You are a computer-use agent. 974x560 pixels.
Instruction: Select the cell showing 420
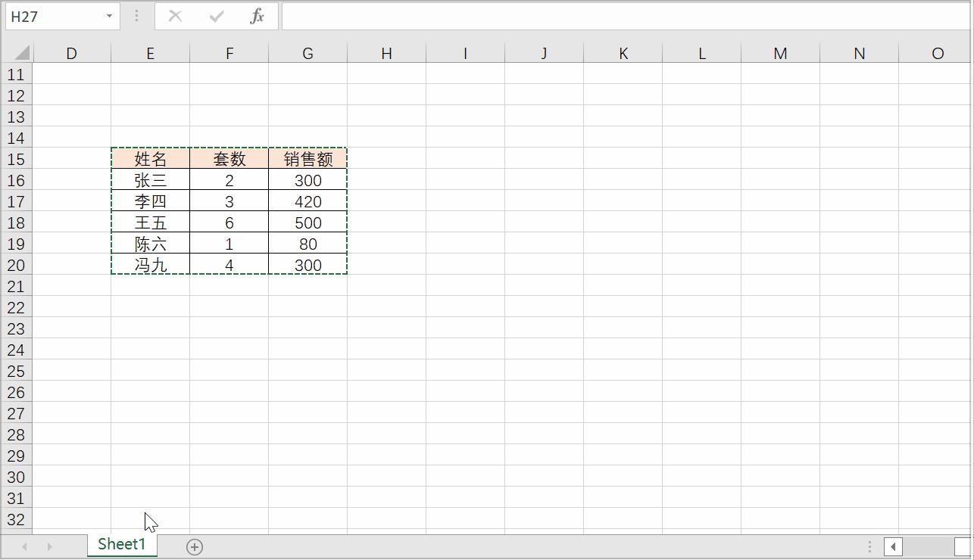coord(307,201)
